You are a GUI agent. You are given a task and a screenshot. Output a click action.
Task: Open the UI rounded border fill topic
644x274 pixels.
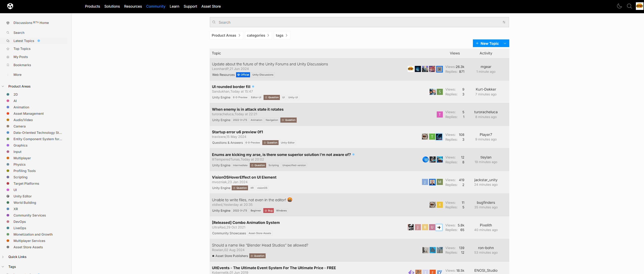pyautogui.click(x=231, y=87)
